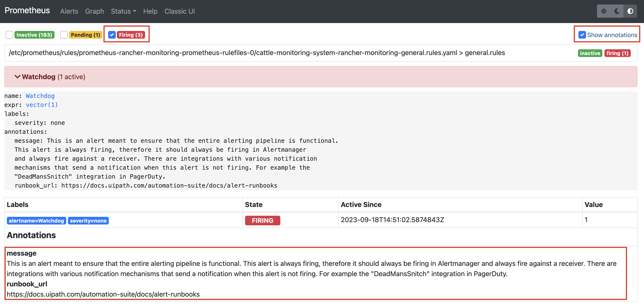The height and width of the screenshot is (306, 644).
Task: Switch to dark theme moon icon
Action: pos(617,11)
